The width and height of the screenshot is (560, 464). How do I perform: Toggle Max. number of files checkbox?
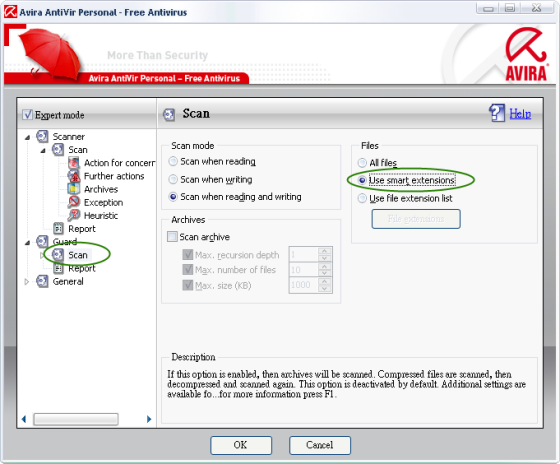point(188,270)
